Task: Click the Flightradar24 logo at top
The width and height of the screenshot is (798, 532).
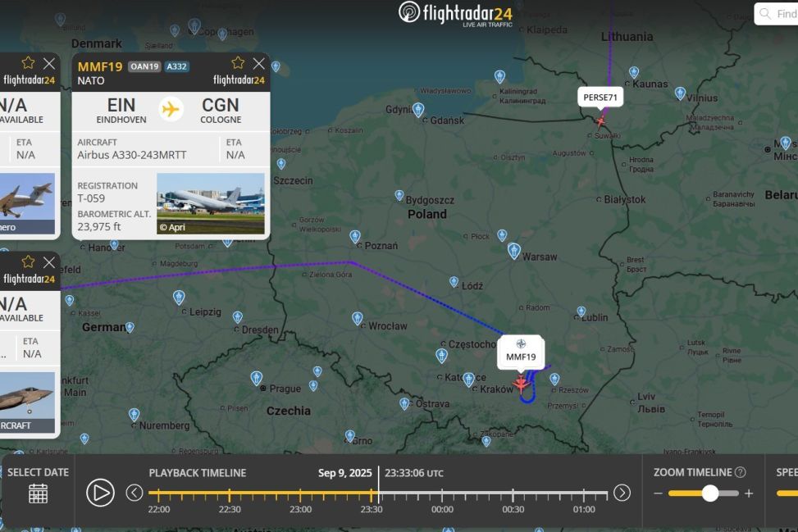Action: point(455,14)
